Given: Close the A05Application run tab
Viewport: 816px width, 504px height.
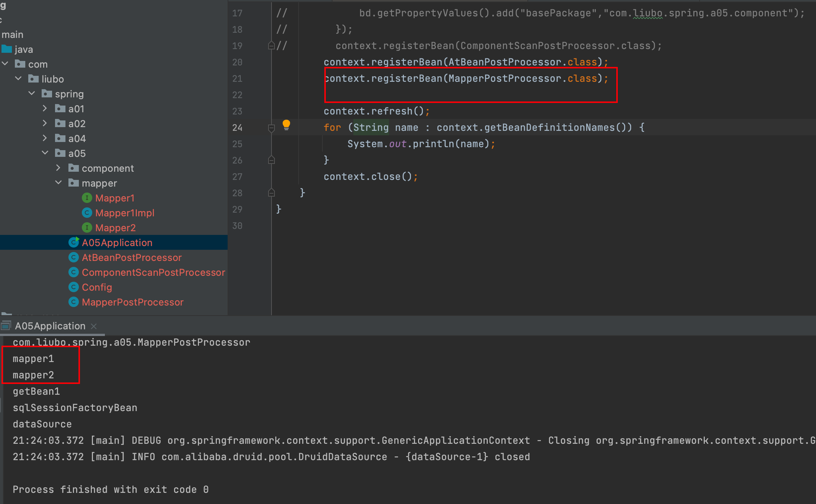Looking at the screenshot, I should (94, 326).
